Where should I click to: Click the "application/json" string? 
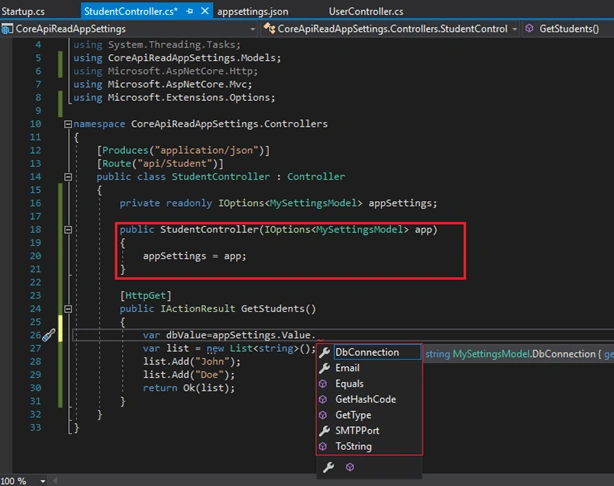(206, 150)
